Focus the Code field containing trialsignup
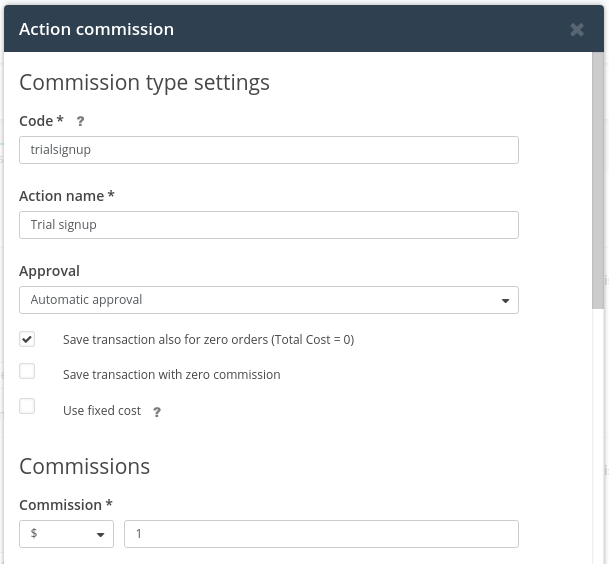609x564 pixels. pyautogui.click(x=269, y=150)
